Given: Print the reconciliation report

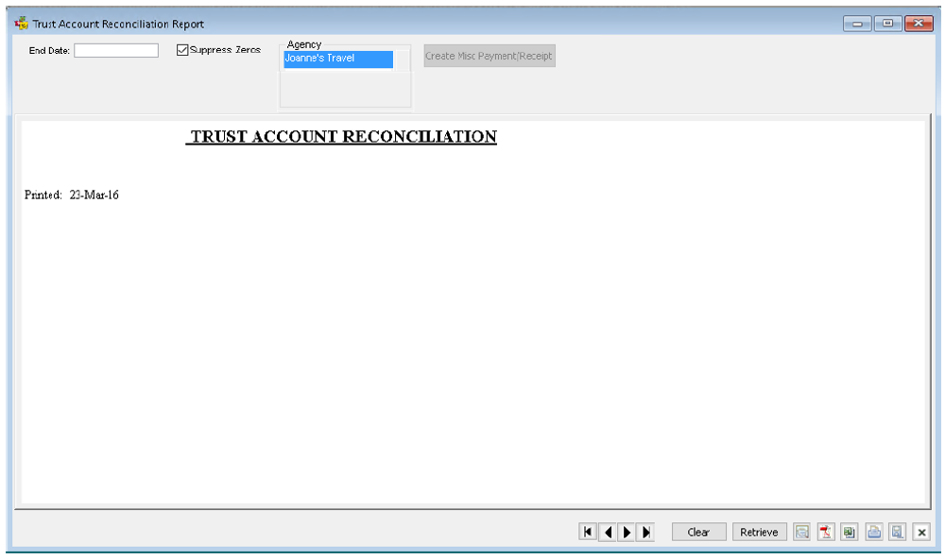Looking at the screenshot, I should click(874, 533).
